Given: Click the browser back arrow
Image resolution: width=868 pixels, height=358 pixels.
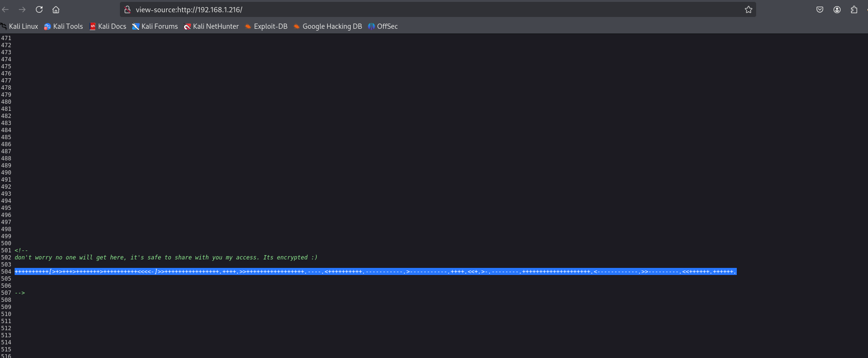Looking at the screenshot, I should [x=6, y=9].
